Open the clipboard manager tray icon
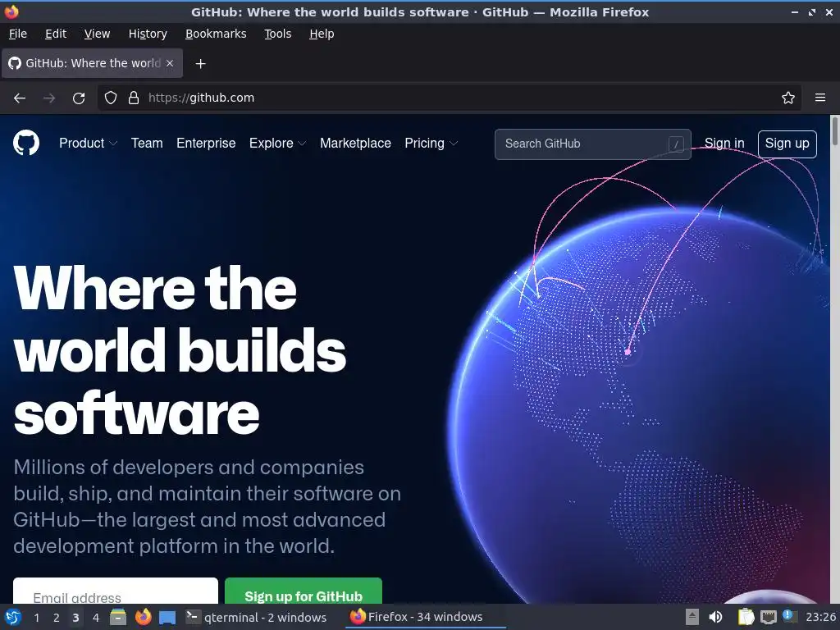Viewport: 840px width, 630px height. [x=746, y=617]
